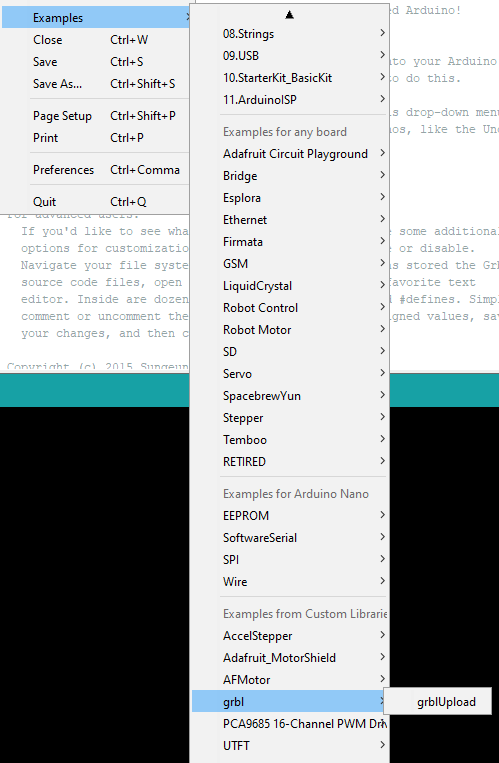Open PCA9685 16-Channel PWM Driver examples
The height and width of the screenshot is (763, 499).
[x=290, y=724]
